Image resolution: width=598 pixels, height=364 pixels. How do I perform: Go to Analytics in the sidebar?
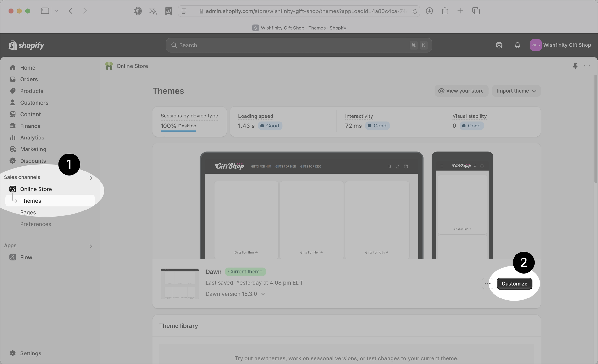(32, 138)
